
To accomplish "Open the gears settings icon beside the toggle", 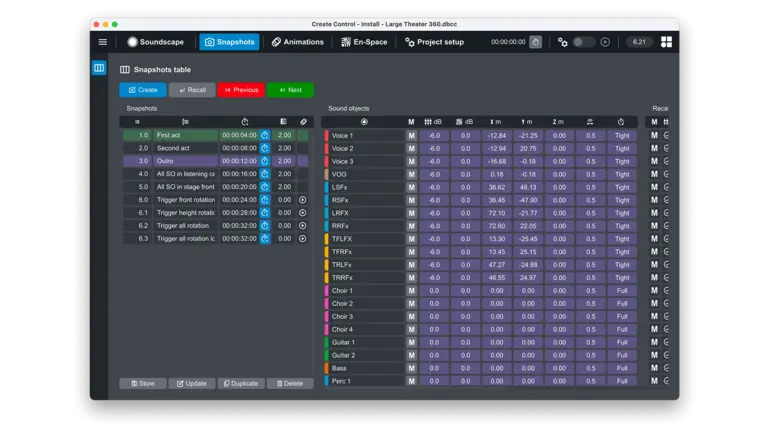I will [x=563, y=42].
